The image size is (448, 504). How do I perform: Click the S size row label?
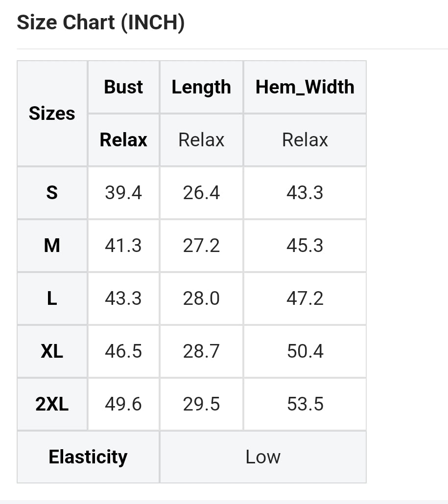click(52, 193)
